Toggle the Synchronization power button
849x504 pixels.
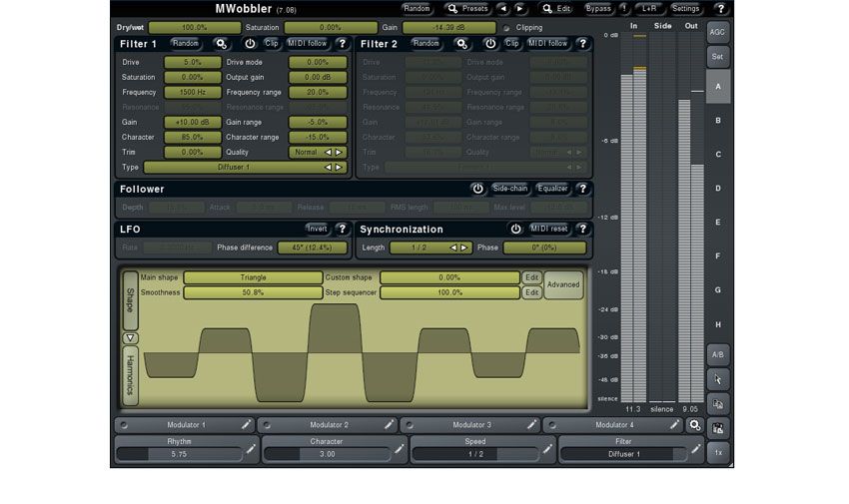coord(515,229)
